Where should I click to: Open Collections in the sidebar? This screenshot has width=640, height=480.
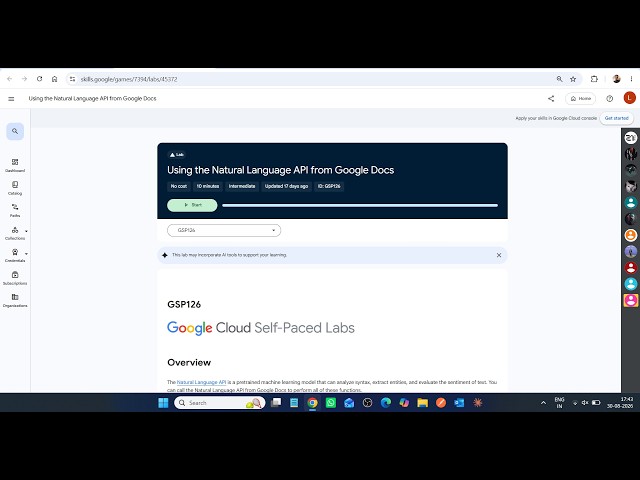[x=15, y=233]
